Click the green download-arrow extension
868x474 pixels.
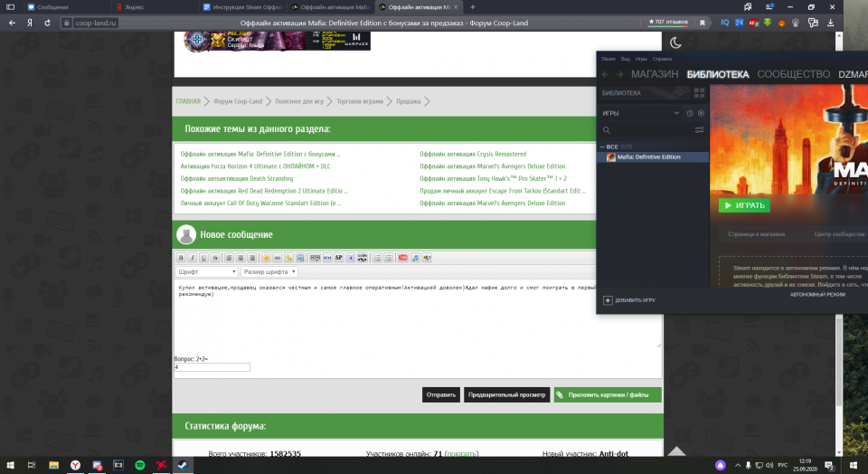pos(768,23)
